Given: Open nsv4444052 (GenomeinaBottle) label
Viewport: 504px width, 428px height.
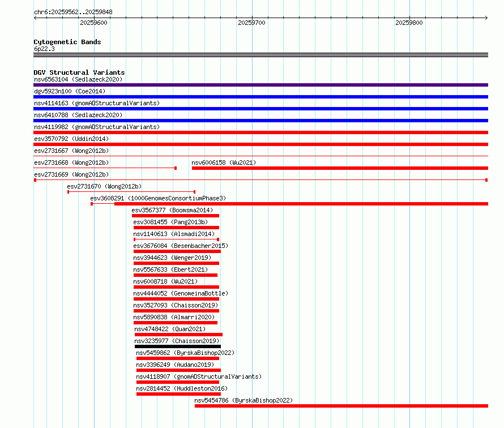Looking at the screenshot, I should [181, 293].
